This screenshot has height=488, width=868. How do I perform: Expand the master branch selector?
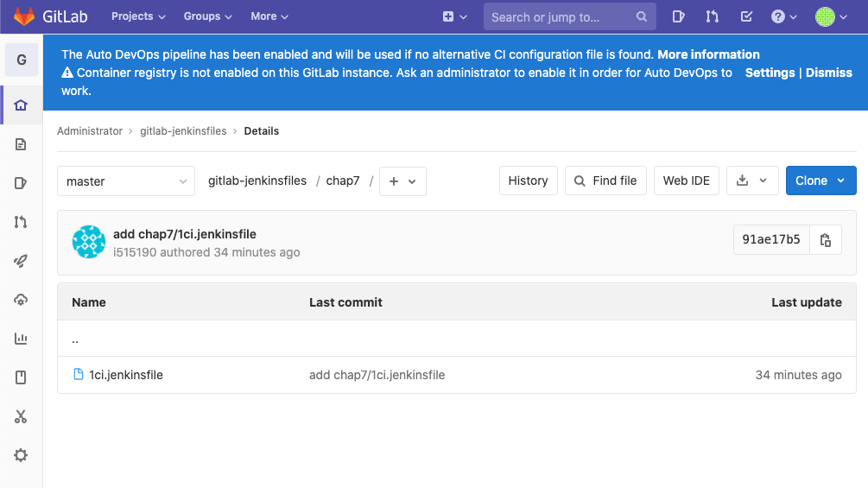pos(126,181)
